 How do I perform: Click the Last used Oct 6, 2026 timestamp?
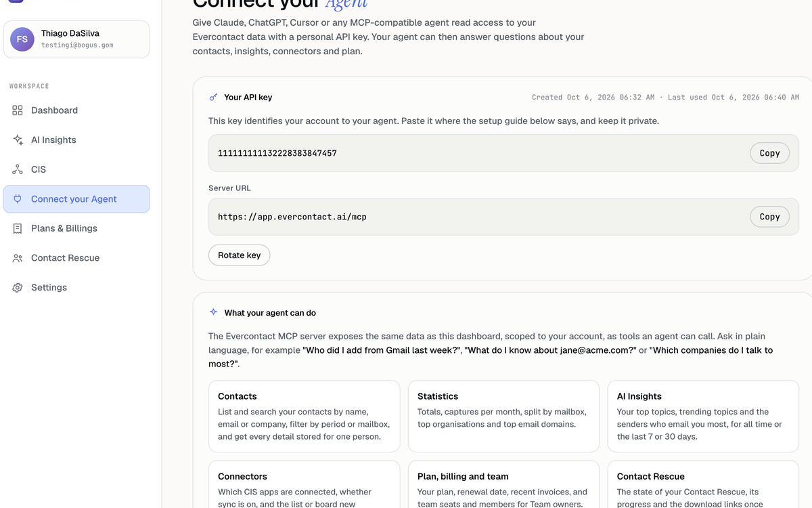pos(734,98)
